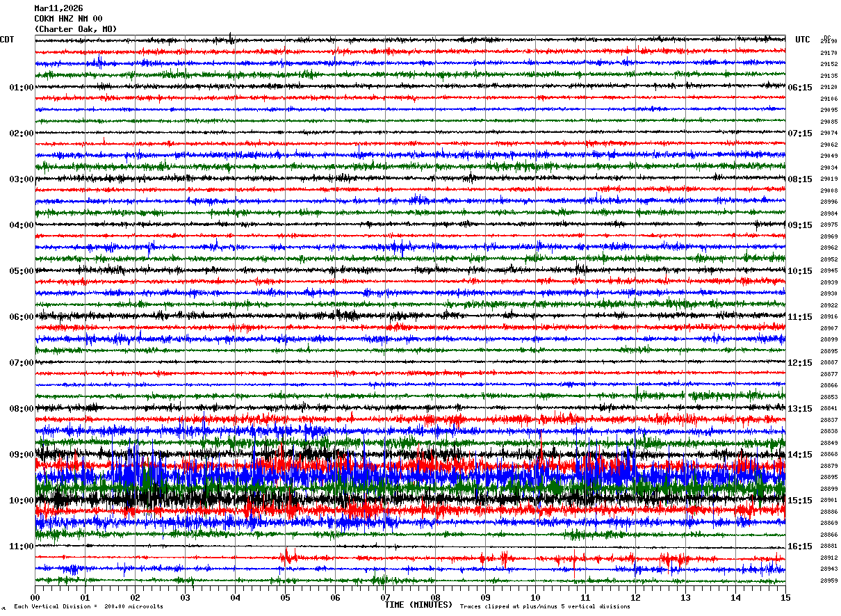Click the DC offset value '28868'
The image size is (841, 616).
tap(829, 454)
